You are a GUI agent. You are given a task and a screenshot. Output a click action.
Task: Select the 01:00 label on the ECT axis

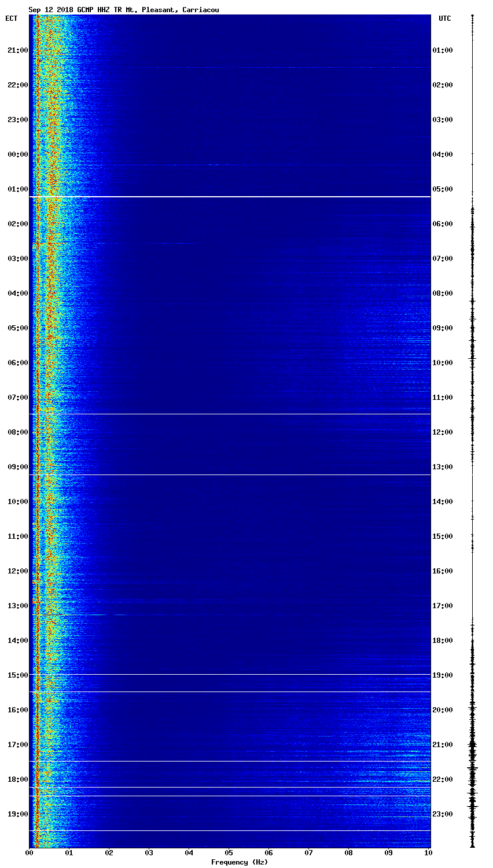click(x=17, y=189)
